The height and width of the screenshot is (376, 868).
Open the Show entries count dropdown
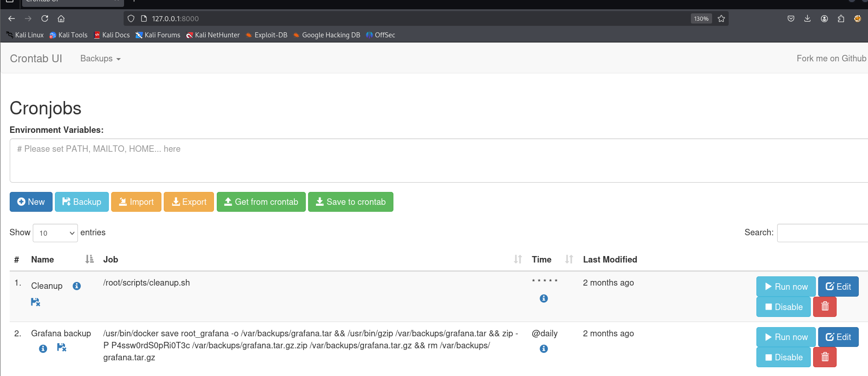55,233
